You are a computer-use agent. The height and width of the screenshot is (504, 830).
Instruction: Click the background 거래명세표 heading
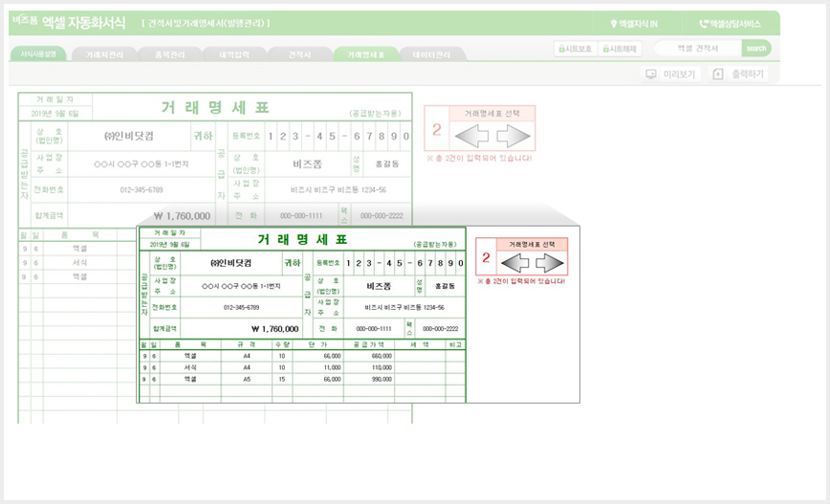click(x=215, y=107)
